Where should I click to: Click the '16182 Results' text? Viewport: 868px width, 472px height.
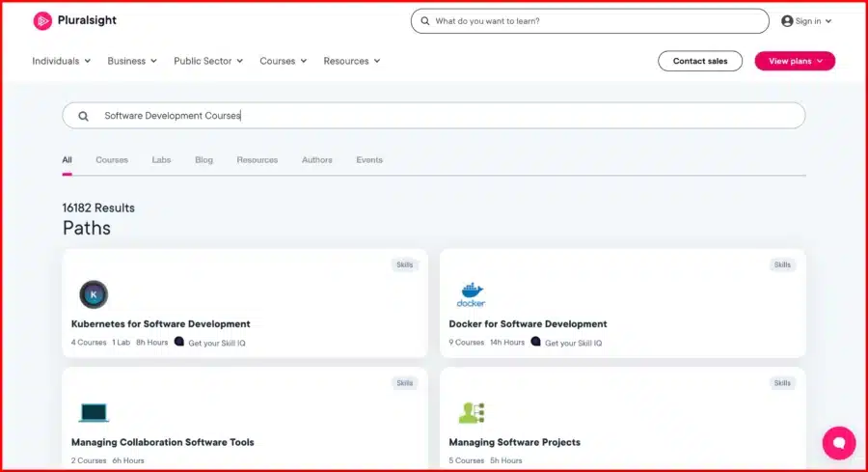coord(98,208)
